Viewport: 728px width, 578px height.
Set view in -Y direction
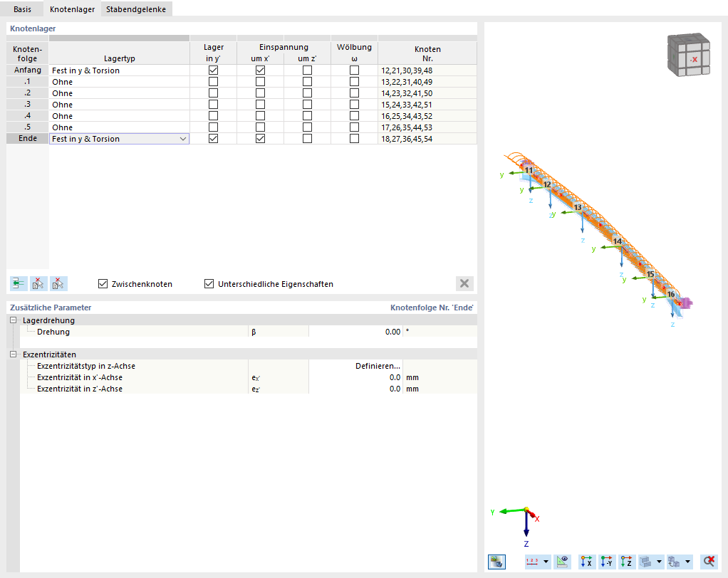click(607, 562)
